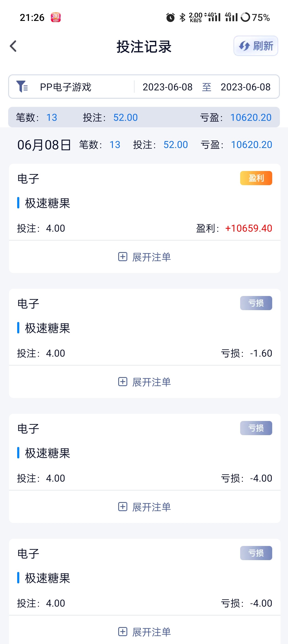
Task: Tap the Taobao notification icon in status bar
Action: click(x=56, y=17)
